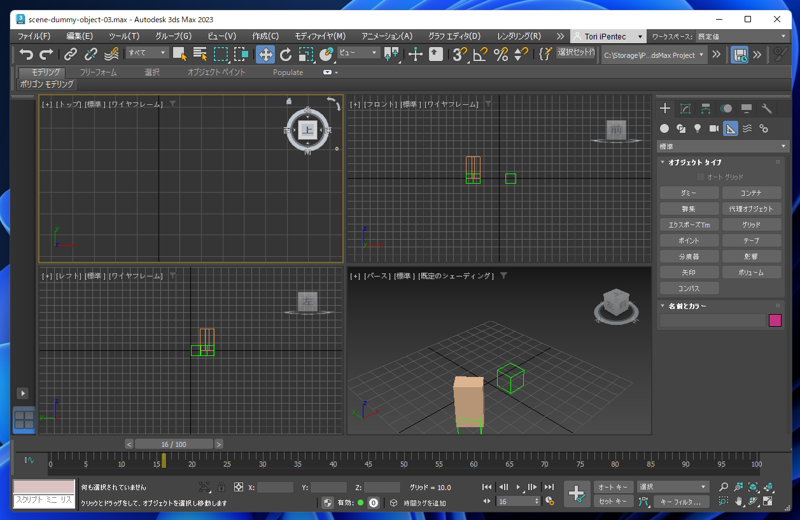Open the Modify tab in command panel
This screenshot has height=520, width=800.
coord(685,108)
